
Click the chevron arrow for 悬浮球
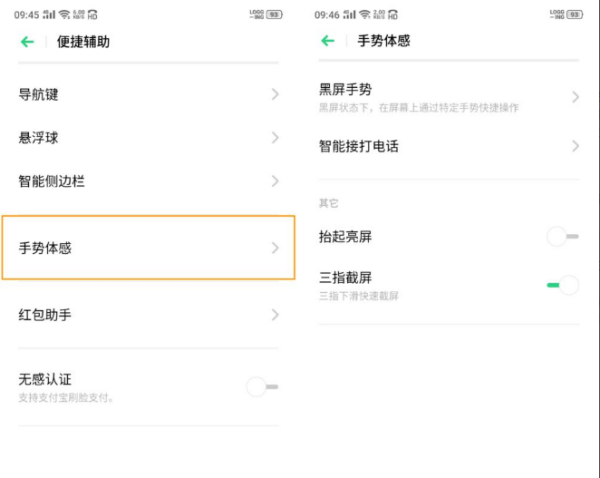pos(275,138)
